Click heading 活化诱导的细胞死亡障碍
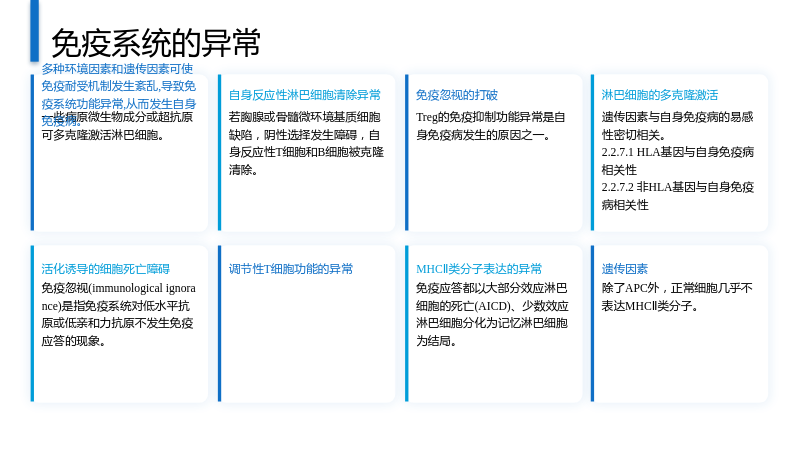Viewport: 800px width, 450px height. point(106,269)
